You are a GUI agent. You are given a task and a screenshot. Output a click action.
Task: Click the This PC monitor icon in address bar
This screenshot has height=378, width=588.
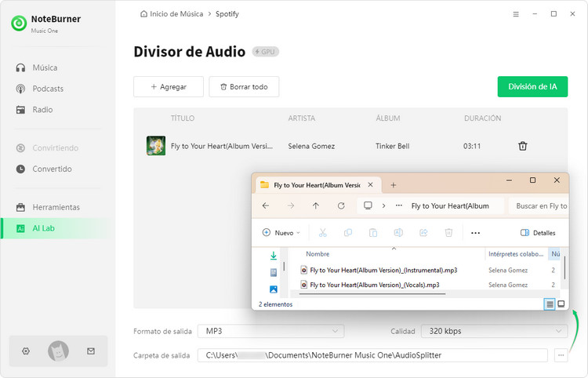tap(368, 205)
